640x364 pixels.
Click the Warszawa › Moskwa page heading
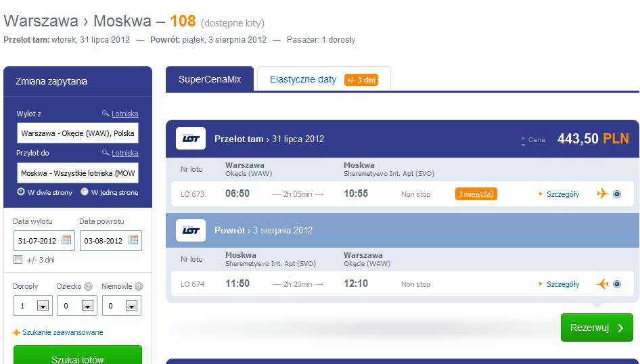pyautogui.click(x=78, y=21)
